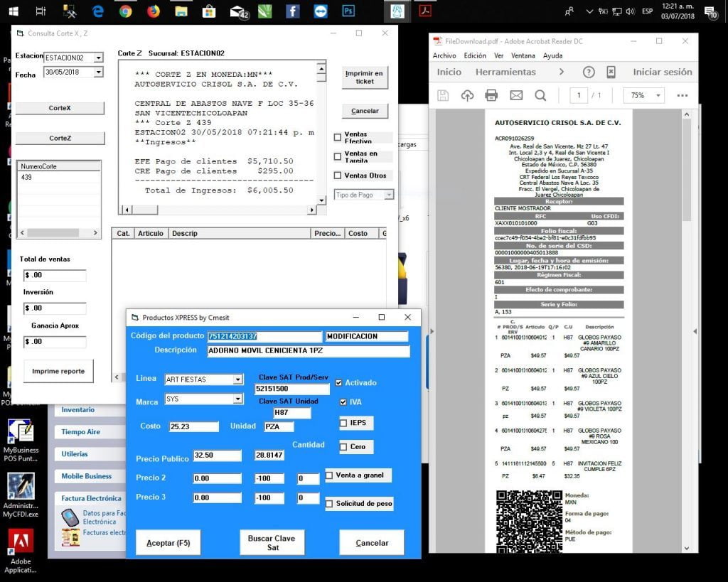The height and width of the screenshot is (582, 728).
Task: Click Aceptar (F5) button
Action: pos(168,542)
